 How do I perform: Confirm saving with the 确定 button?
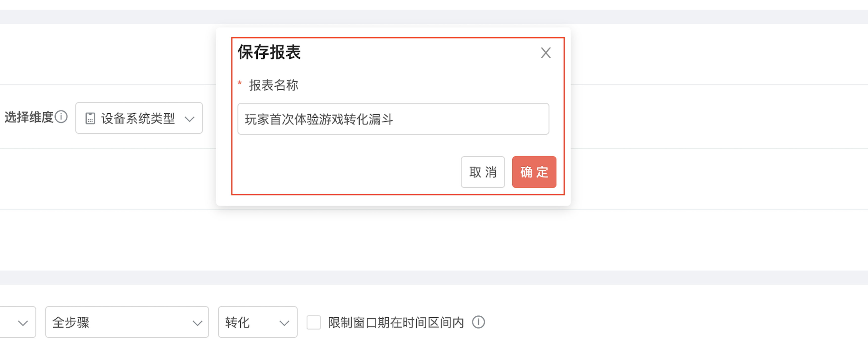[x=534, y=172]
